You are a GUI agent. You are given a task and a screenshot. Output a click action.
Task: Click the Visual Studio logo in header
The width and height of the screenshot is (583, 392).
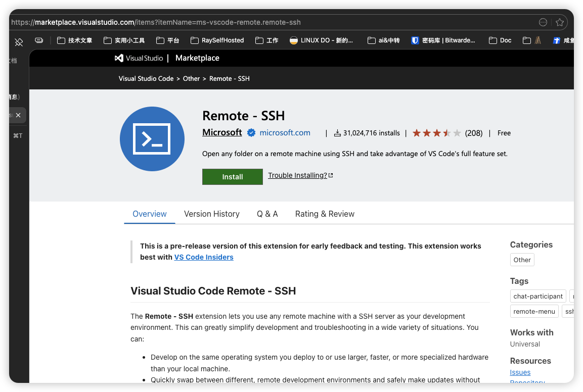(x=139, y=58)
